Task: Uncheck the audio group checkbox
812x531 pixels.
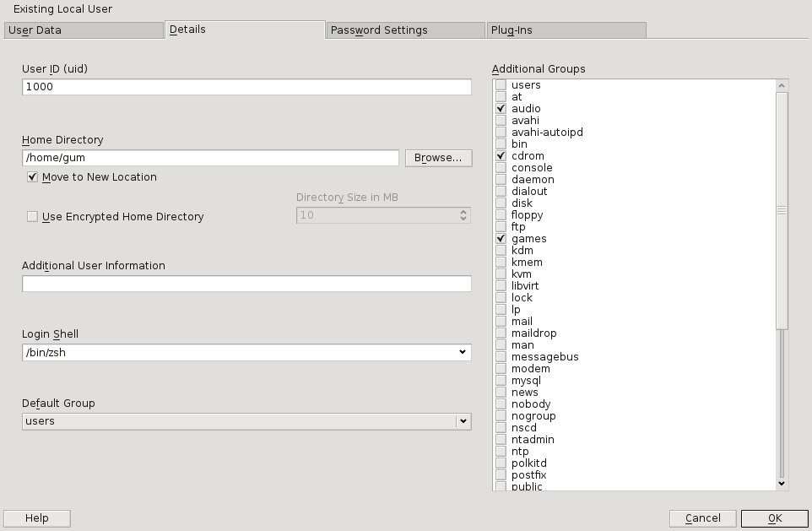Action: pyautogui.click(x=501, y=109)
